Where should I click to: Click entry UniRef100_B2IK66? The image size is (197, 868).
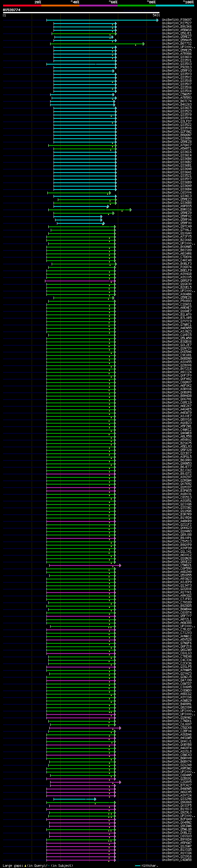point(177,240)
